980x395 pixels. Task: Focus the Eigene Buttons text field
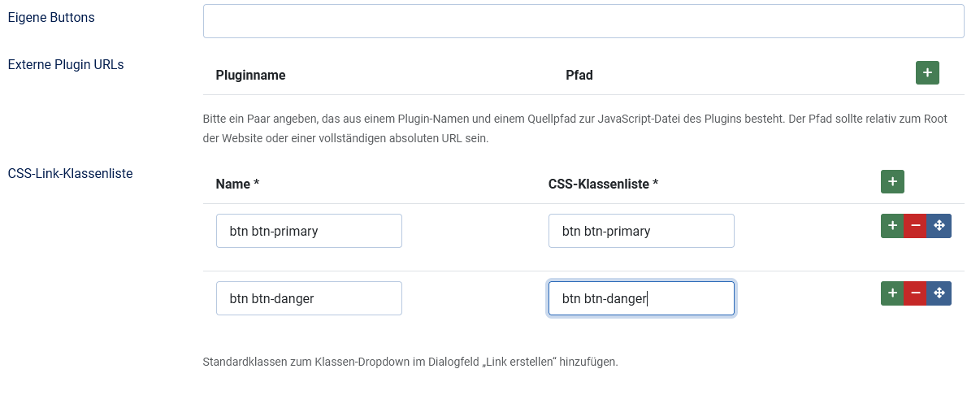(x=583, y=21)
